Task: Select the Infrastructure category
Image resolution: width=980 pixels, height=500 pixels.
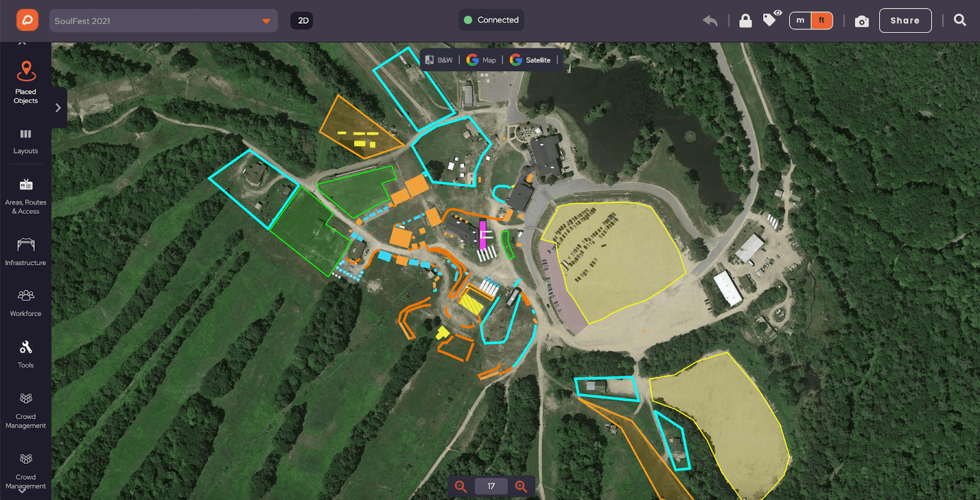Action: [26, 252]
